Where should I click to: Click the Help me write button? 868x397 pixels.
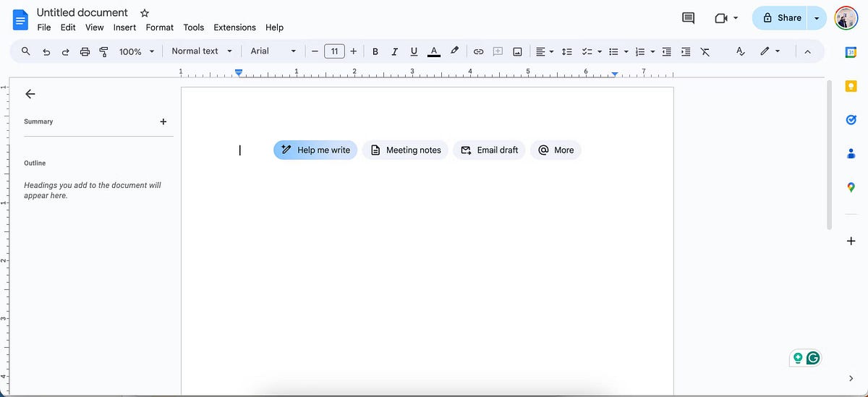(x=315, y=150)
